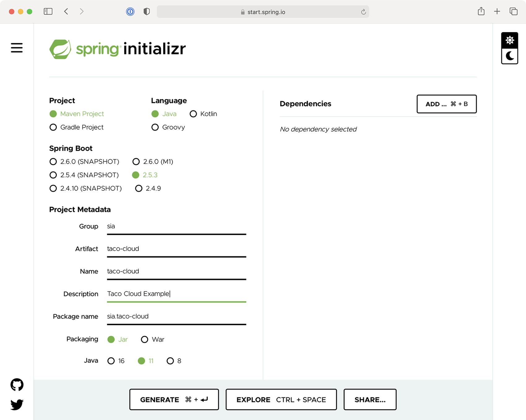Switch to dark theme with moon icon
The width and height of the screenshot is (526, 420).
510,56
